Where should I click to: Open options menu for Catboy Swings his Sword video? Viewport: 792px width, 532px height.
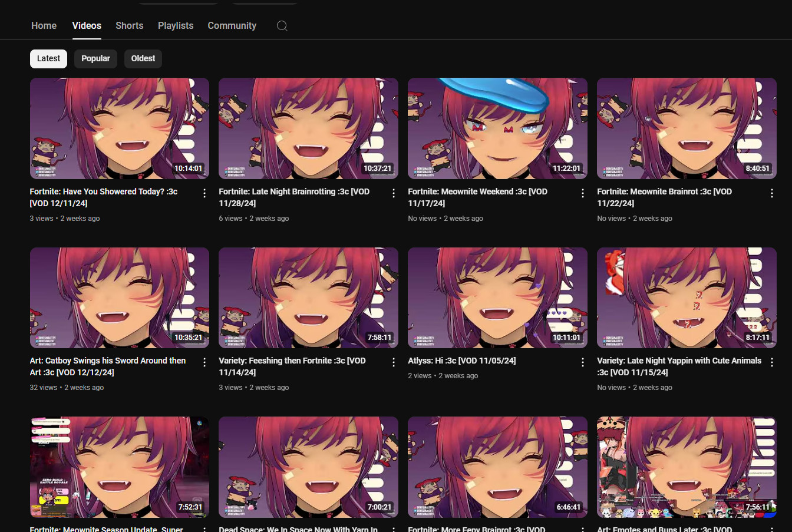(x=204, y=362)
